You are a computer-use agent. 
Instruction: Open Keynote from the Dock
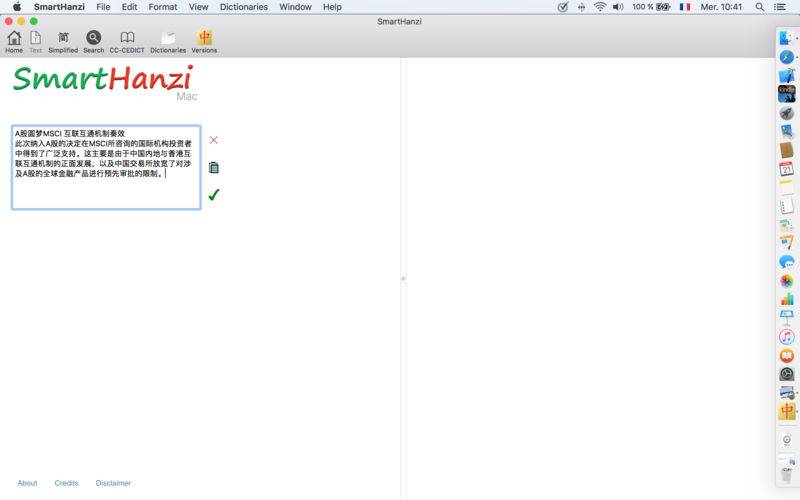coord(786,318)
